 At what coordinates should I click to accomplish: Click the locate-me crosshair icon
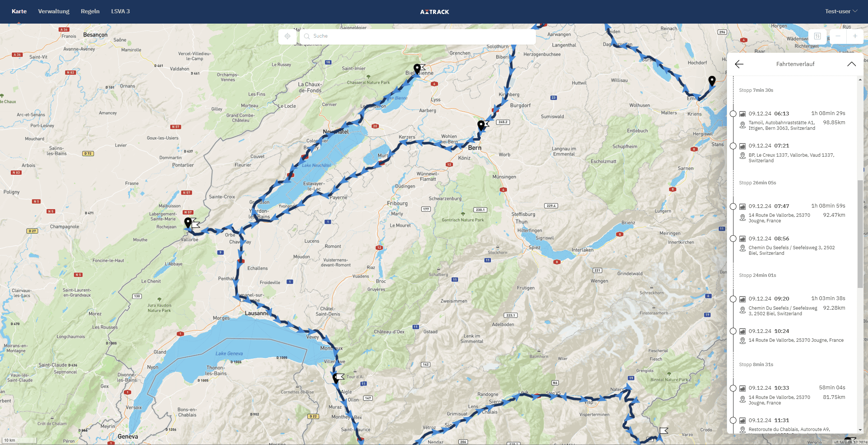287,36
